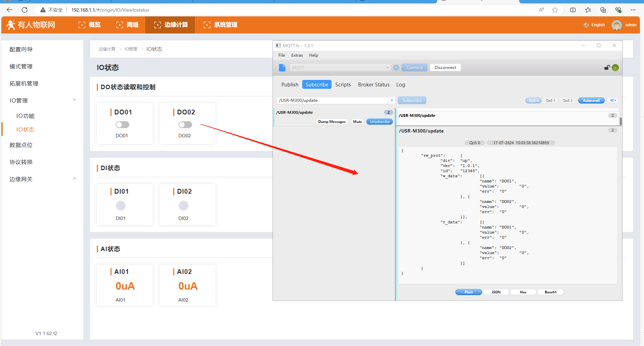Image resolution: width=644 pixels, height=346 pixels.
Task: Toggle the DO01 output switch
Action: coord(122,125)
